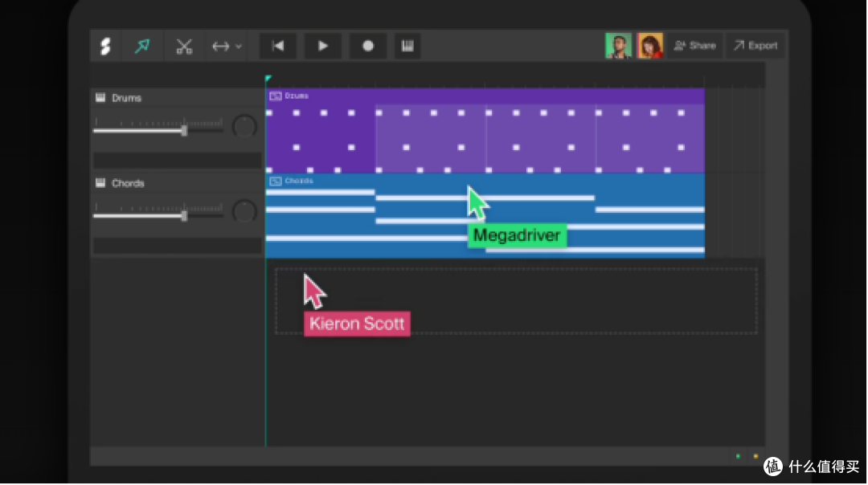The width and height of the screenshot is (868, 485).
Task: Click the bar below Drums controls
Action: (177, 161)
